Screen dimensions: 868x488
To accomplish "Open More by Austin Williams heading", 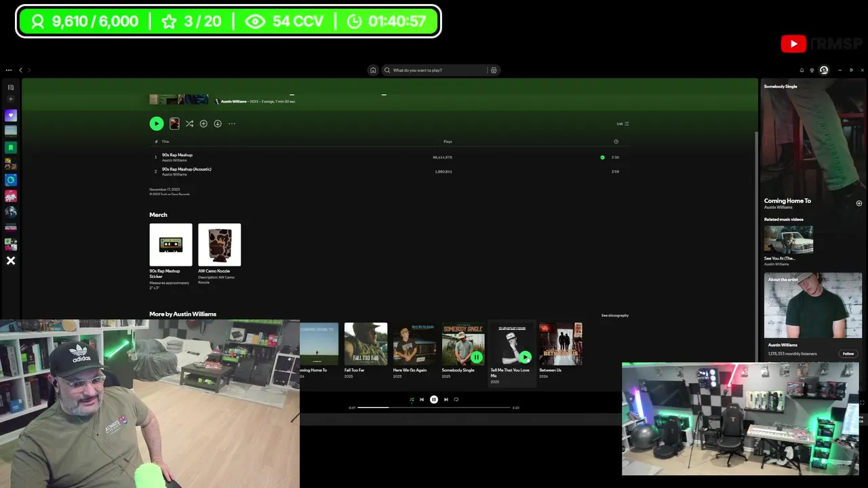I will 183,314.
